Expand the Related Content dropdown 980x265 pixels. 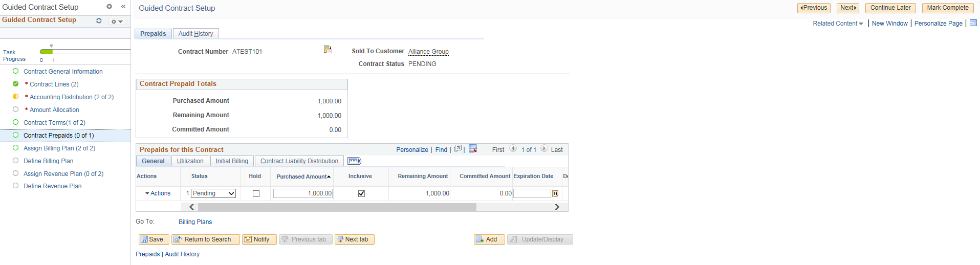pyautogui.click(x=838, y=24)
